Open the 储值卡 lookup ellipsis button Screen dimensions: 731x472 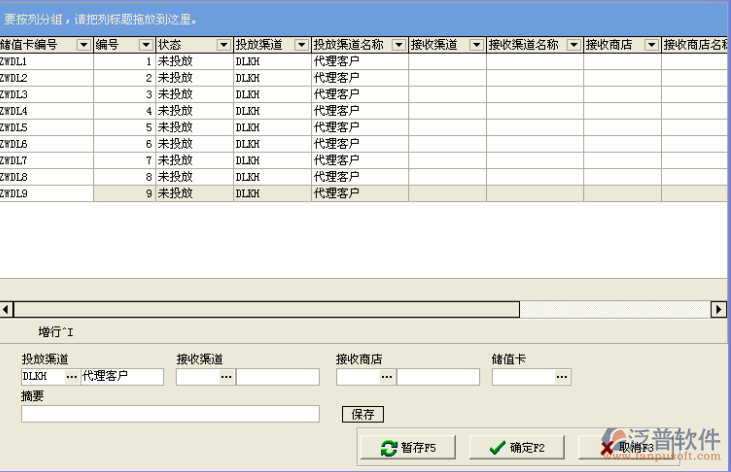pyautogui.click(x=562, y=377)
